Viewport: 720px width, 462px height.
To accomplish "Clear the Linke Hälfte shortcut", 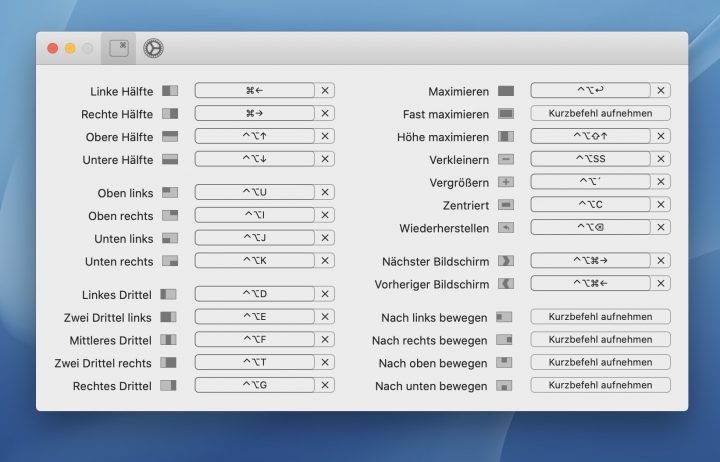I will click(325, 90).
